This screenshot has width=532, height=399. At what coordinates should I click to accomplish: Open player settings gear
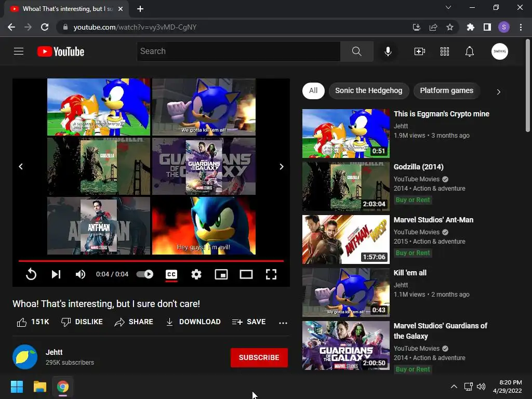pyautogui.click(x=196, y=274)
